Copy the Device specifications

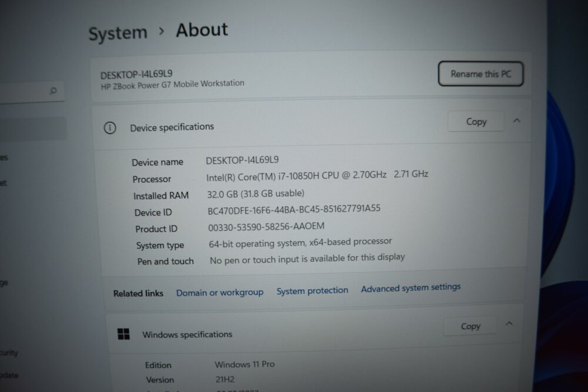tap(476, 122)
